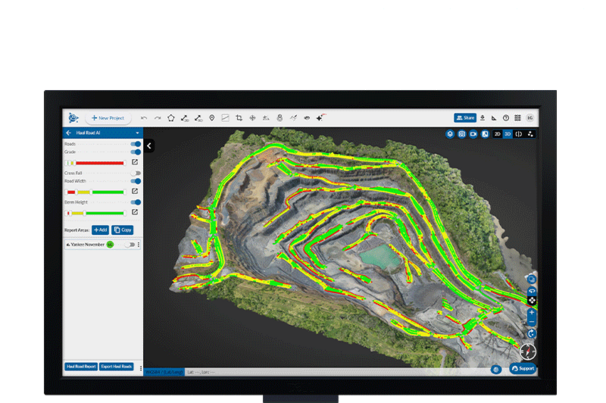The width and height of the screenshot is (606, 403).
Task: Redo the last action
Action: (157, 118)
